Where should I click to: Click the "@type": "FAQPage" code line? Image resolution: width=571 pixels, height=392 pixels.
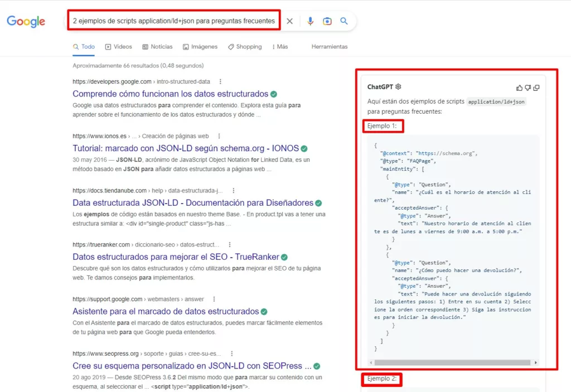point(408,161)
